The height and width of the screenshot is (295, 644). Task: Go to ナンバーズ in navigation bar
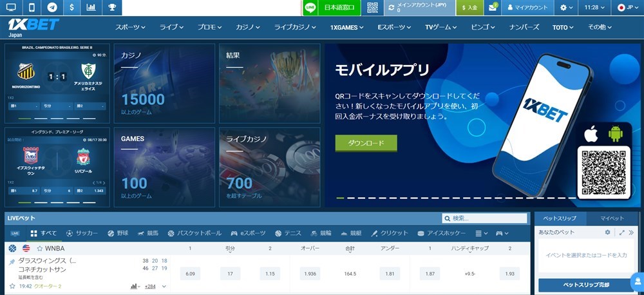(x=524, y=28)
